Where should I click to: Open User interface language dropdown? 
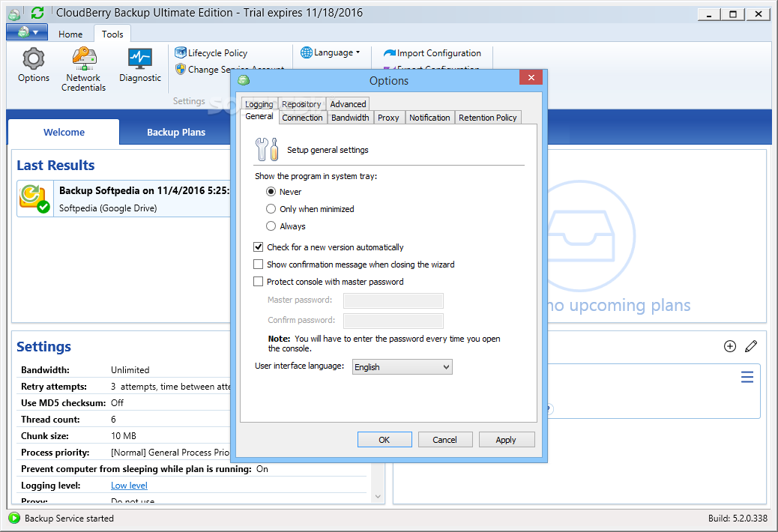pyautogui.click(x=402, y=367)
